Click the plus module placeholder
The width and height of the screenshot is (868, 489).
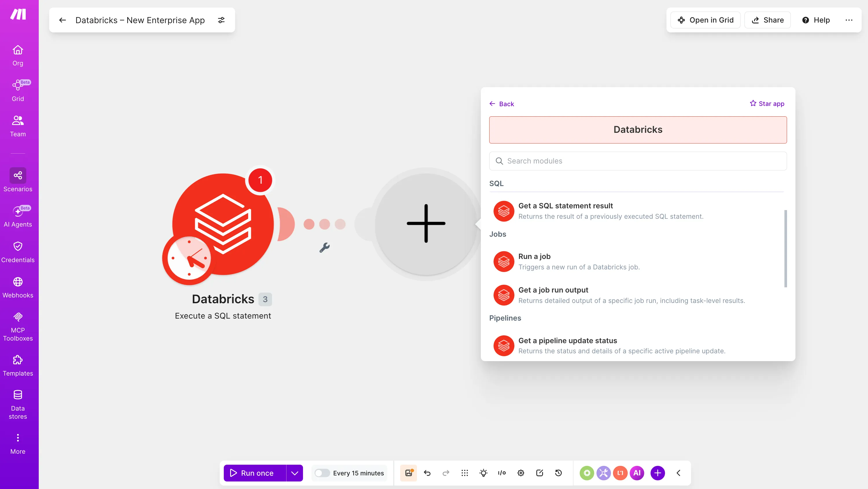(426, 224)
